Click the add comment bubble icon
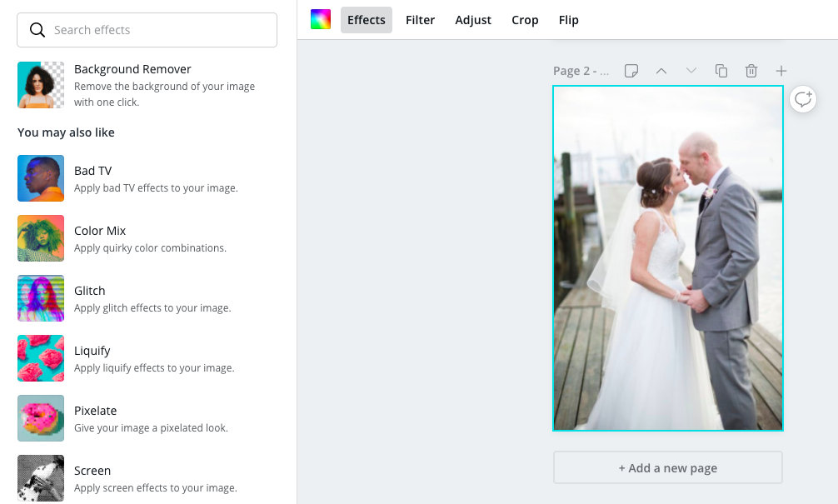This screenshot has height=504, width=838. click(x=803, y=99)
